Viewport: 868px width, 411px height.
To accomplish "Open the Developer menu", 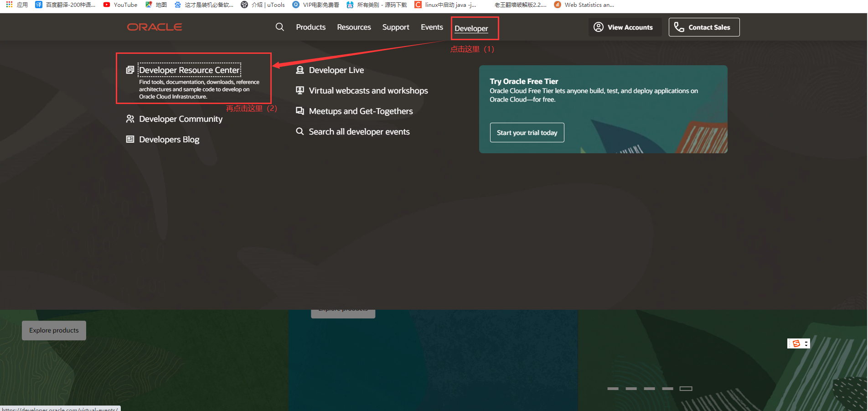I will tap(471, 28).
